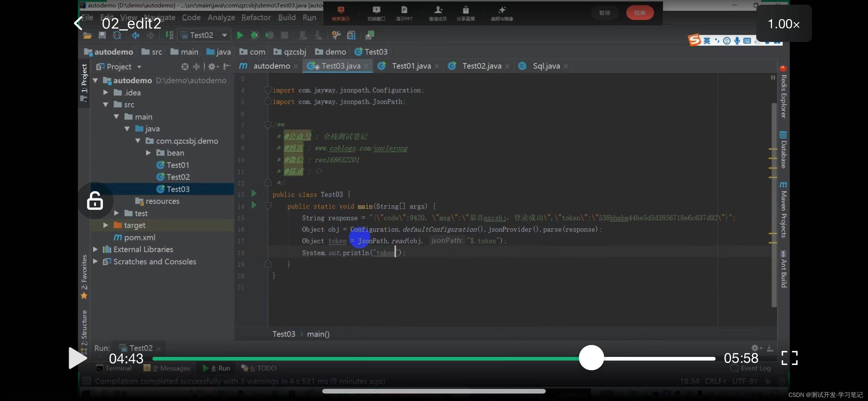Image resolution: width=868 pixels, height=401 pixels.
Task: Open settings with the wrench icon
Action: click(336, 35)
